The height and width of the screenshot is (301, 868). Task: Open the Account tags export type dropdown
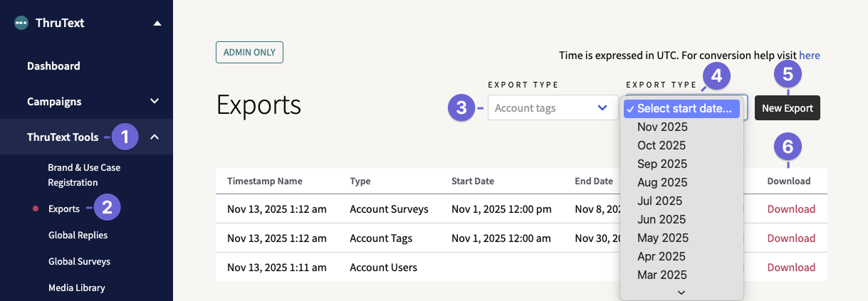pyautogui.click(x=553, y=108)
